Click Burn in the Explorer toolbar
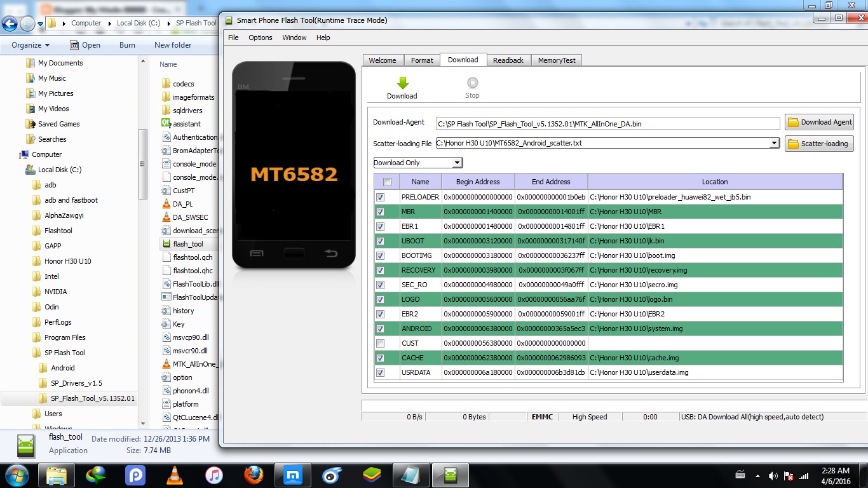 tap(127, 45)
